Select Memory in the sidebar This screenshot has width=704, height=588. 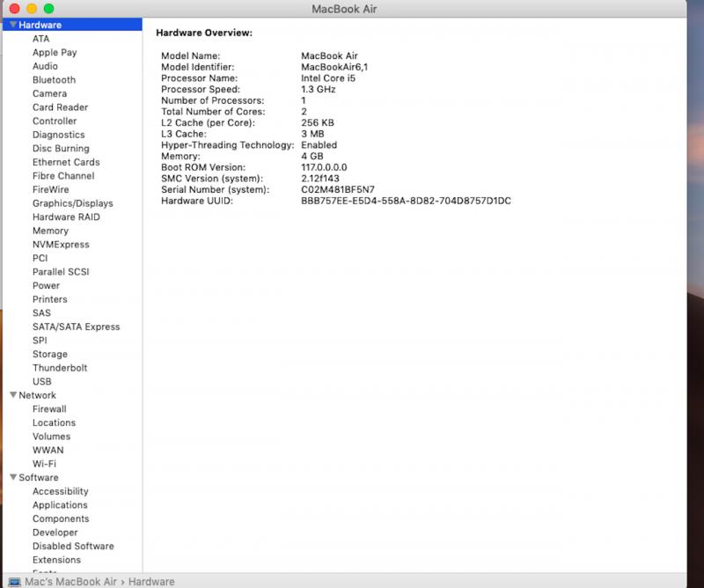click(x=50, y=231)
